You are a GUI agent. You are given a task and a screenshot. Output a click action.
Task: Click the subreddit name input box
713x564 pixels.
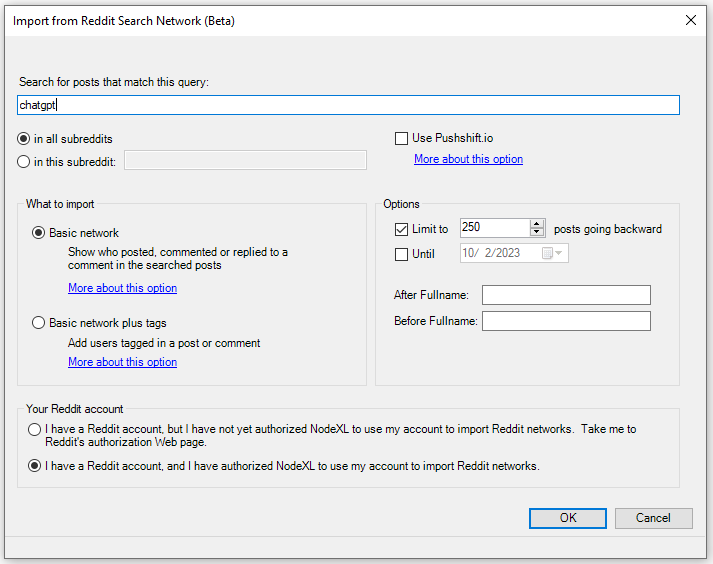tap(245, 160)
